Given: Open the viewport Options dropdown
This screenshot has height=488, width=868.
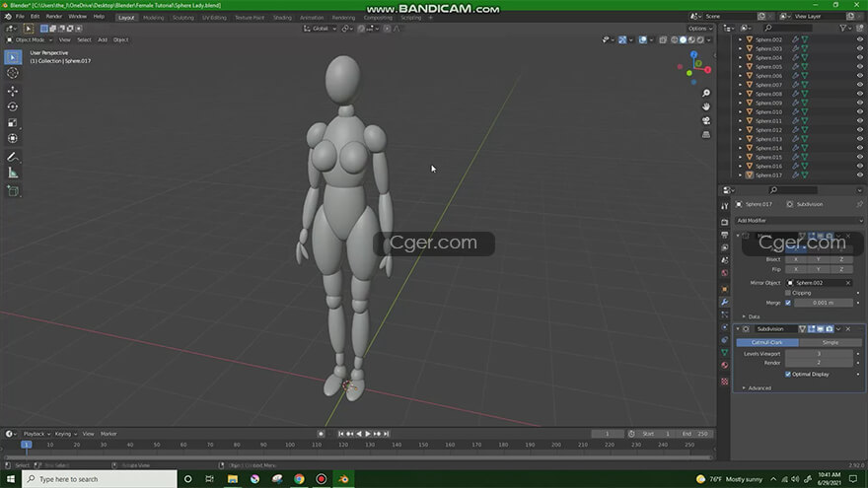Looking at the screenshot, I should click(700, 29).
